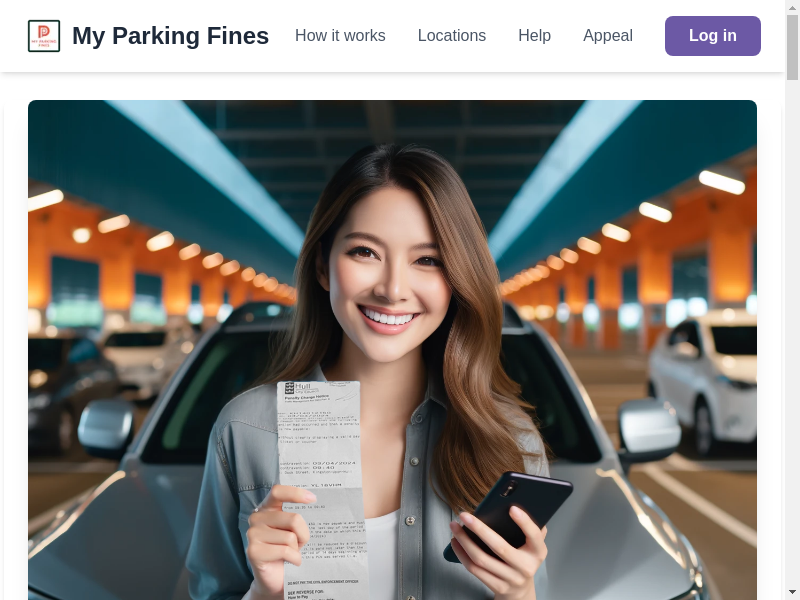Click the My Parking Fines logo icon
Screen dimensions: 800x600
tap(44, 36)
